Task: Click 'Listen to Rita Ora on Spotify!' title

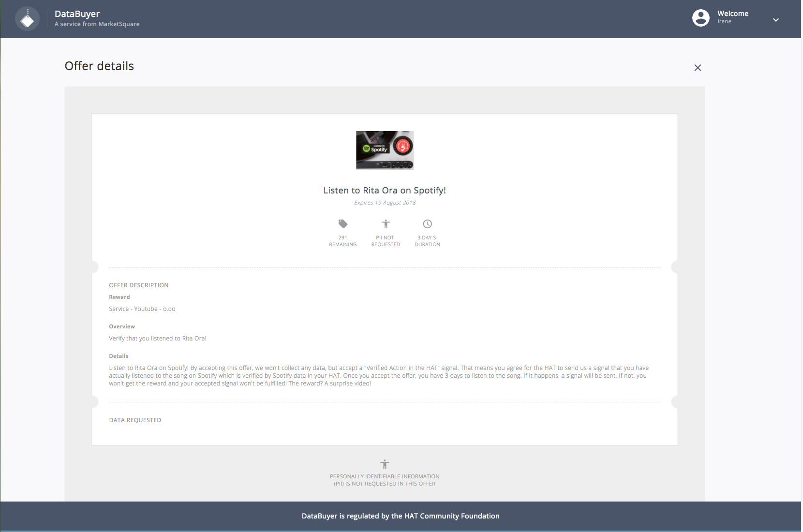Action: [385, 191]
